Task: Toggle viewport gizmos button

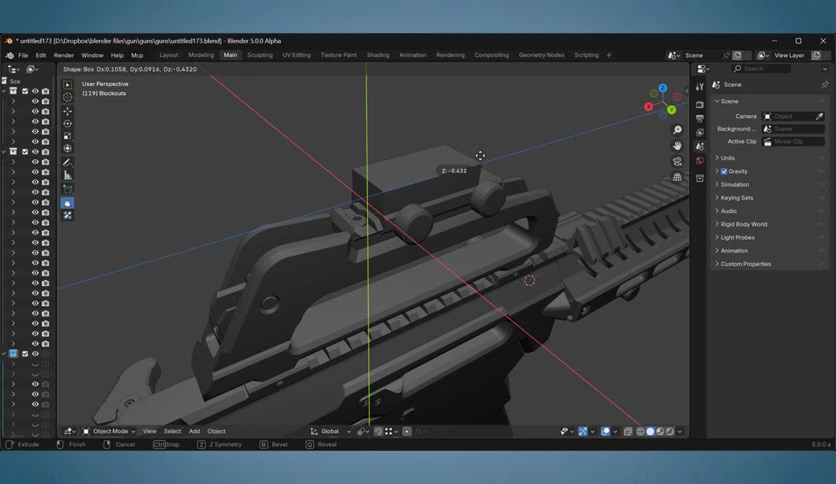Action: click(x=583, y=431)
